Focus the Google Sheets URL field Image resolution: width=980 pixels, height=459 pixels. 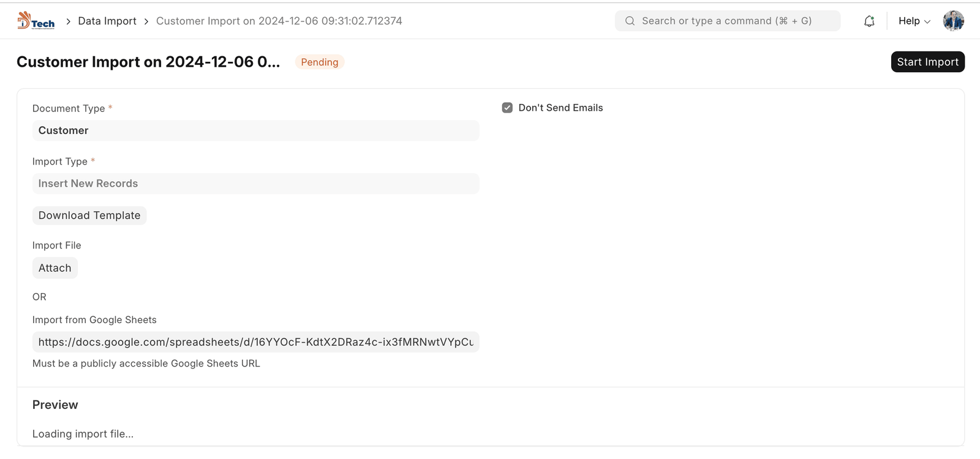click(x=255, y=342)
